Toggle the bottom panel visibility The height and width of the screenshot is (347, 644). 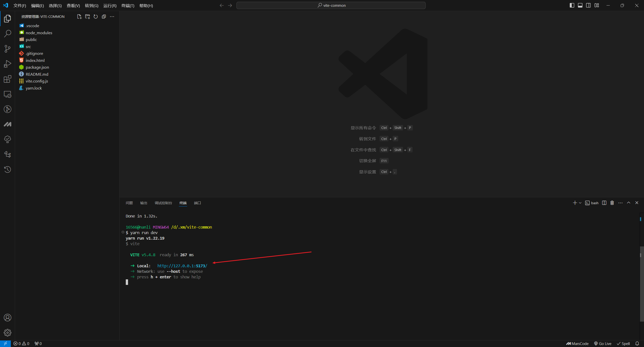point(580,5)
